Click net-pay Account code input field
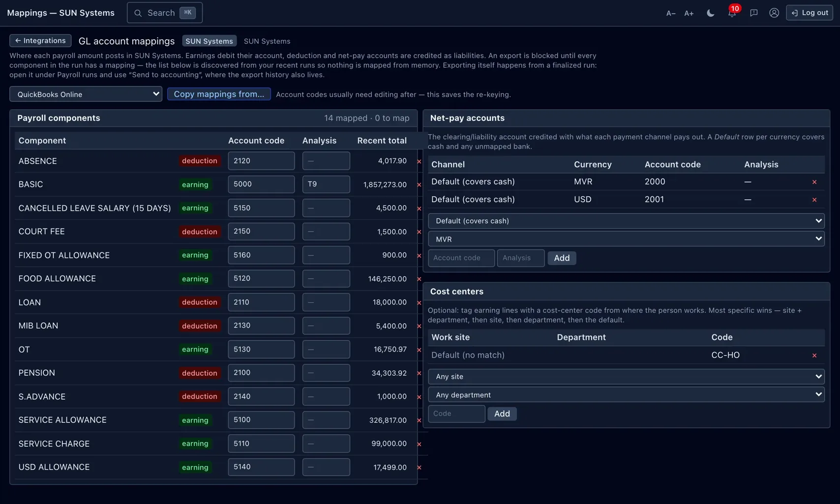Image resolution: width=840 pixels, height=504 pixels. pyautogui.click(x=461, y=258)
